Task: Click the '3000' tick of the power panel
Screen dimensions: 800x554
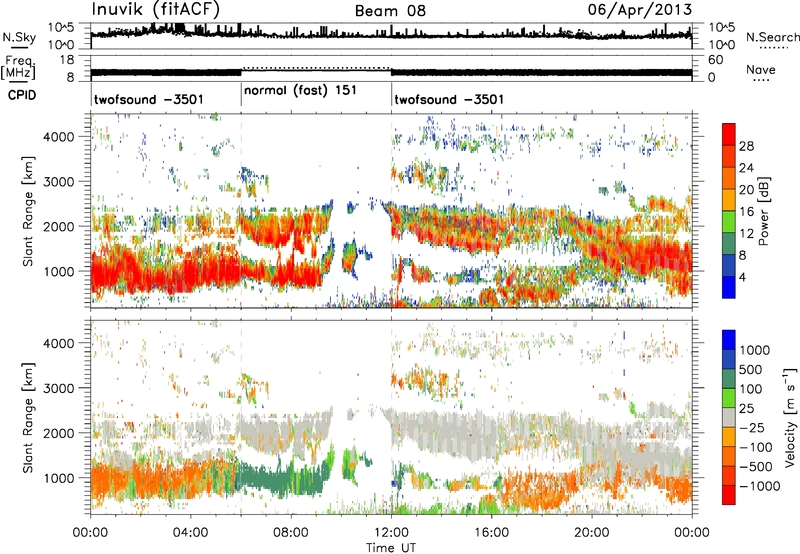Action: (59, 182)
